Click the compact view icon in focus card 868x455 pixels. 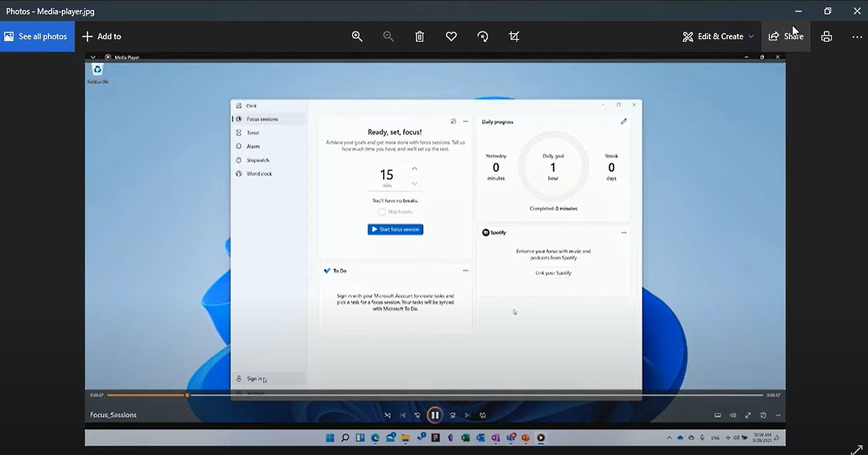[453, 122]
